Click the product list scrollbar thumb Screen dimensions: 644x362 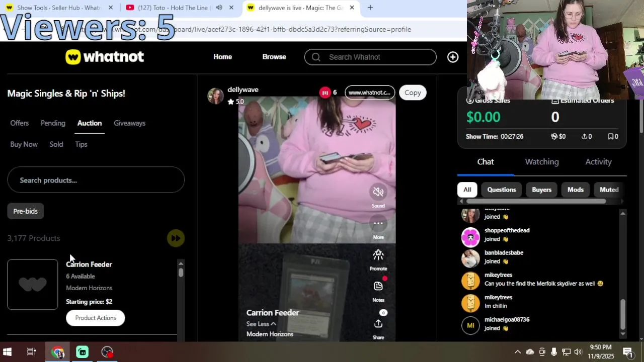[x=181, y=272]
